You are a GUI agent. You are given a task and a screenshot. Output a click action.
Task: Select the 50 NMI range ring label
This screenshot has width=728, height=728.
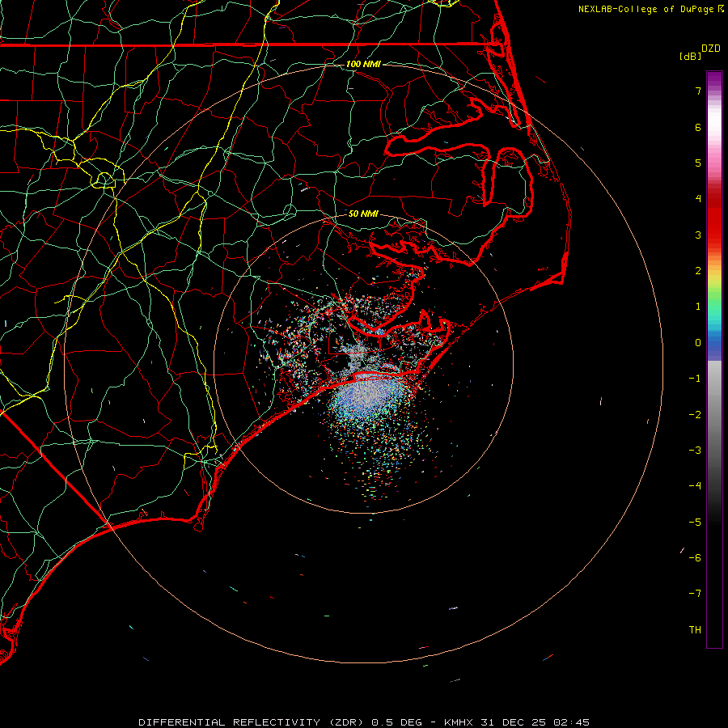pyautogui.click(x=363, y=214)
